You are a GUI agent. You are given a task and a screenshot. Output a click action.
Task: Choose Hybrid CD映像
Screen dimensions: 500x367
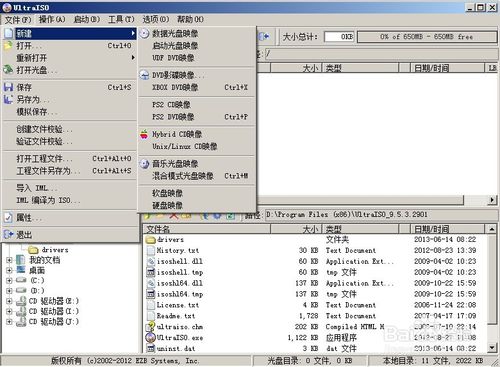(197, 134)
